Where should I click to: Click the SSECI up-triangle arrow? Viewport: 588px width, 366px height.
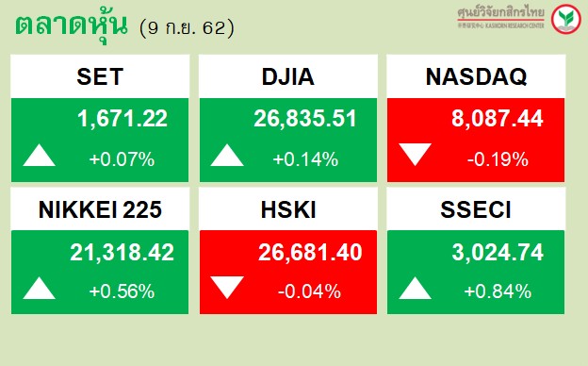click(416, 288)
